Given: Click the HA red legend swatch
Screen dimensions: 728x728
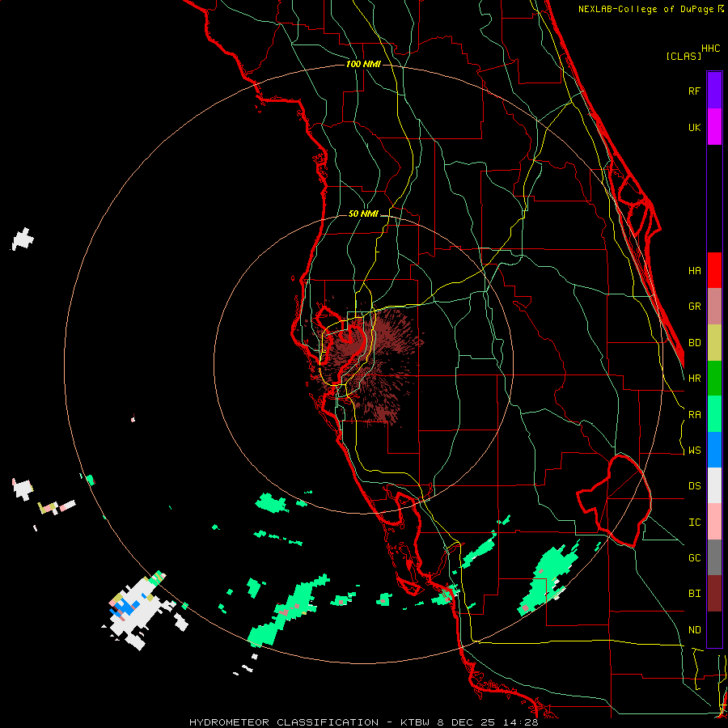Looking at the screenshot, I should tap(714, 270).
